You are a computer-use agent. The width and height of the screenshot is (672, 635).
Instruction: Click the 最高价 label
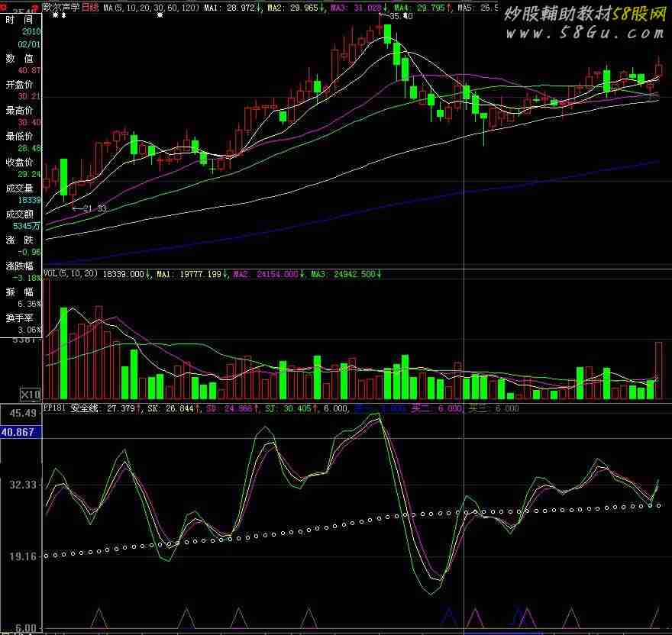tap(19, 111)
